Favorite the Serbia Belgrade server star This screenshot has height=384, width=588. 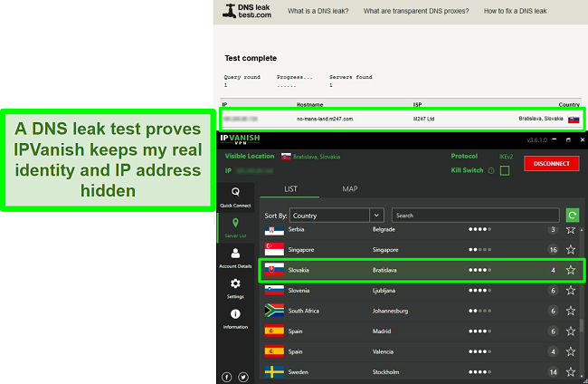click(x=571, y=229)
